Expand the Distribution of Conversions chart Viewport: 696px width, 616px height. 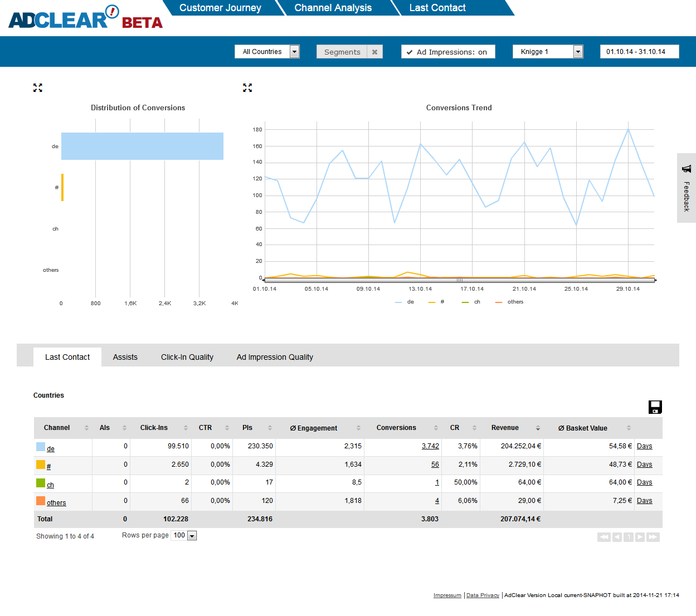tap(38, 88)
